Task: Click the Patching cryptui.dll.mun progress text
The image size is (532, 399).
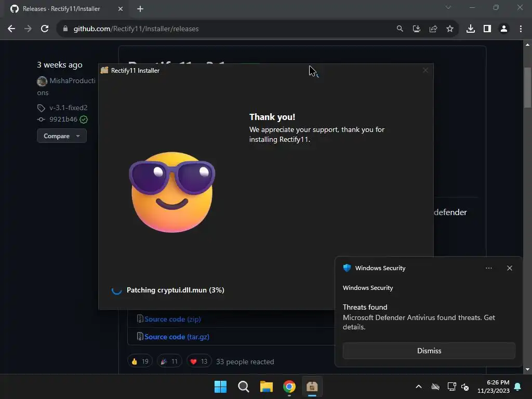Action: point(176,290)
